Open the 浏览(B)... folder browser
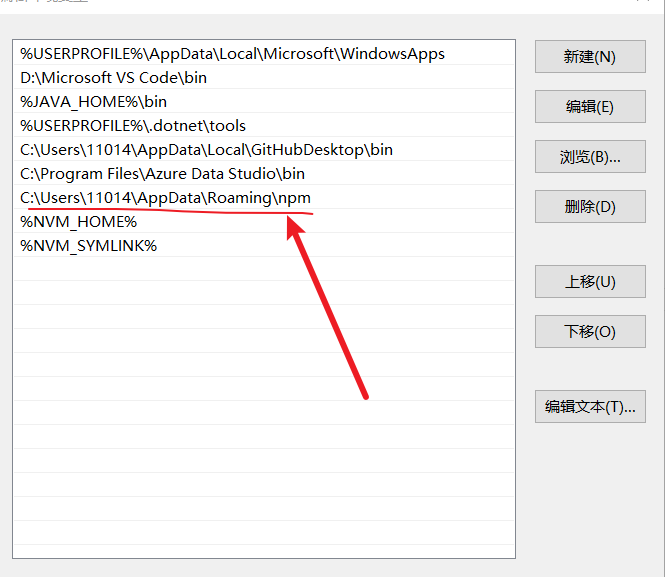The height and width of the screenshot is (577, 665). [x=589, y=157]
